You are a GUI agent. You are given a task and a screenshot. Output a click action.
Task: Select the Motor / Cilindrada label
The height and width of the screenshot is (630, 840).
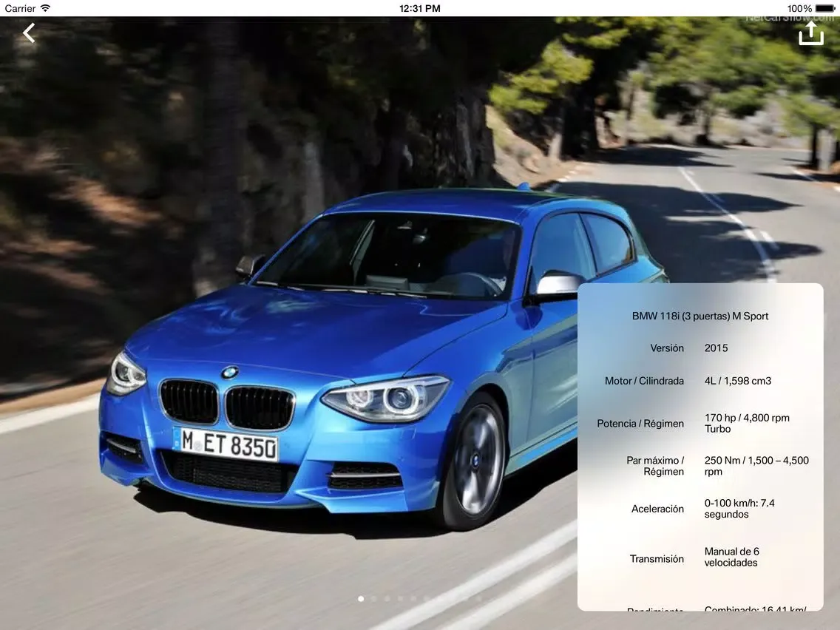point(644,381)
